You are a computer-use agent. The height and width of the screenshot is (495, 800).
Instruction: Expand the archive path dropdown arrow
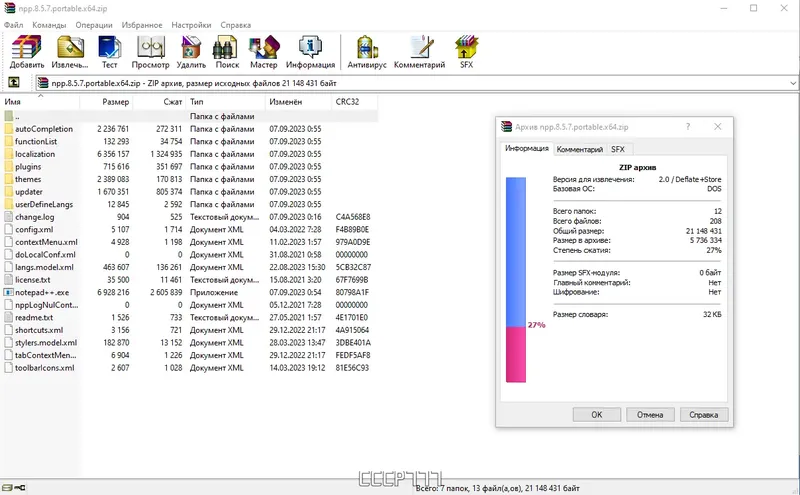(793, 83)
